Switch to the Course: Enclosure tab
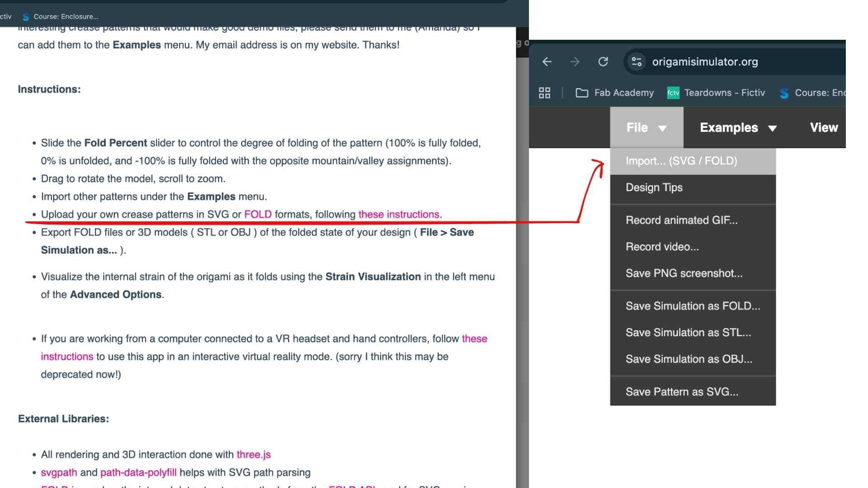The width and height of the screenshot is (868, 488). coord(60,16)
